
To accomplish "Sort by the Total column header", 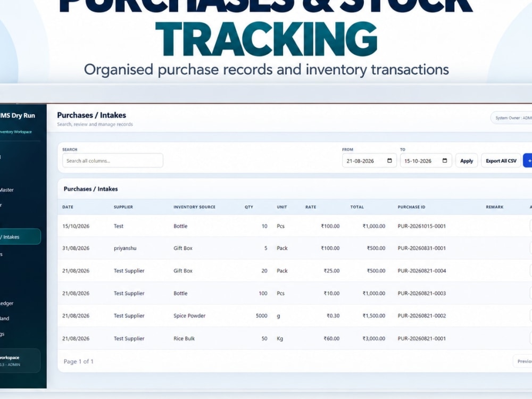I will (357, 207).
